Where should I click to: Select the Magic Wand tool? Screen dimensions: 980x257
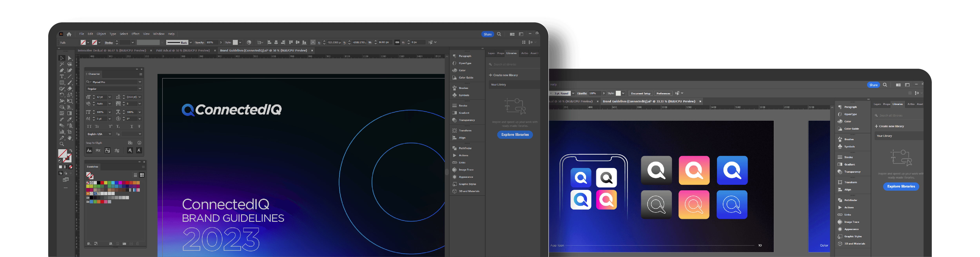(62, 64)
